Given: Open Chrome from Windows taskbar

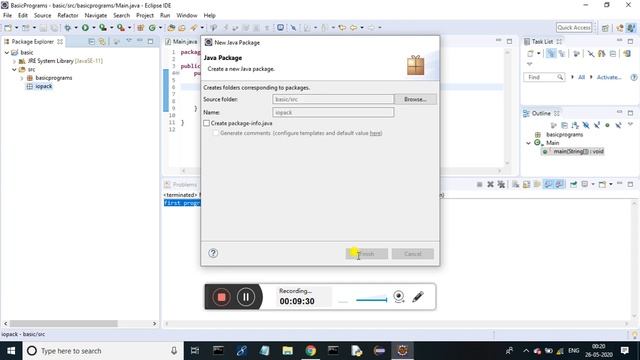Looking at the screenshot, I should pos(310,351).
